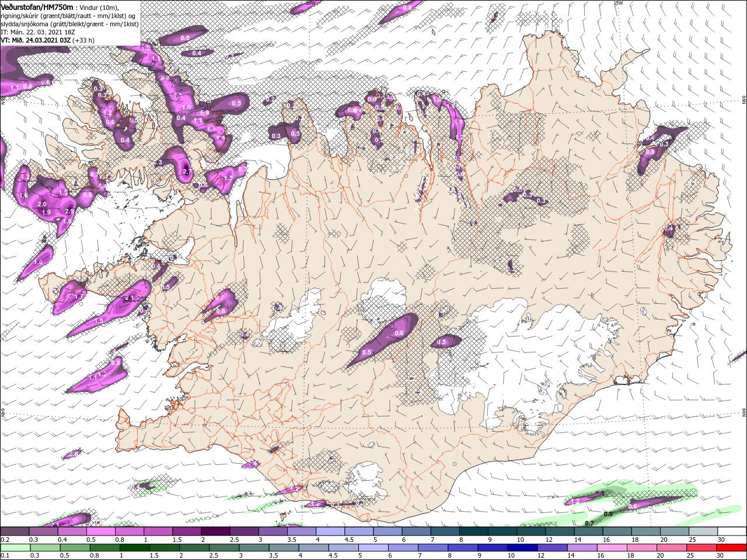Viewport: 747px width, 560px height.
Task: Pick the deep blue swatch marked 10
Action: pyautogui.click(x=522, y=548)
